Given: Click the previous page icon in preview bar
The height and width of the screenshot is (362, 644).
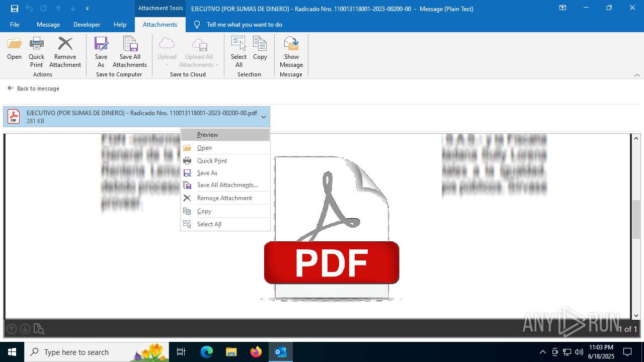Looking at the screenshot, I should (x=12, y=329).
